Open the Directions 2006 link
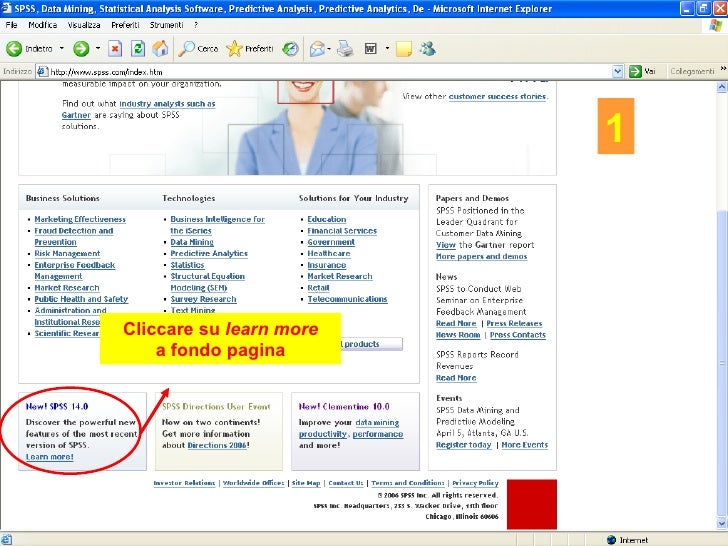 tap(216, 445)
